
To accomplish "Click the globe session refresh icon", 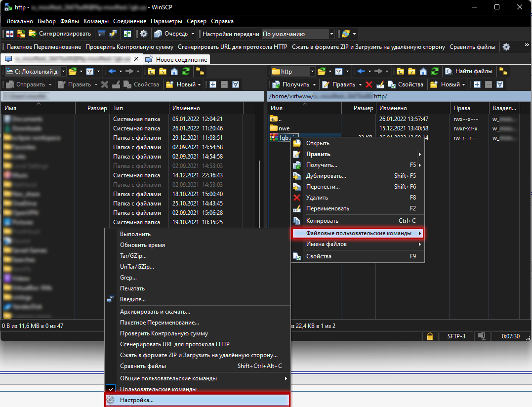I will 346,34.
